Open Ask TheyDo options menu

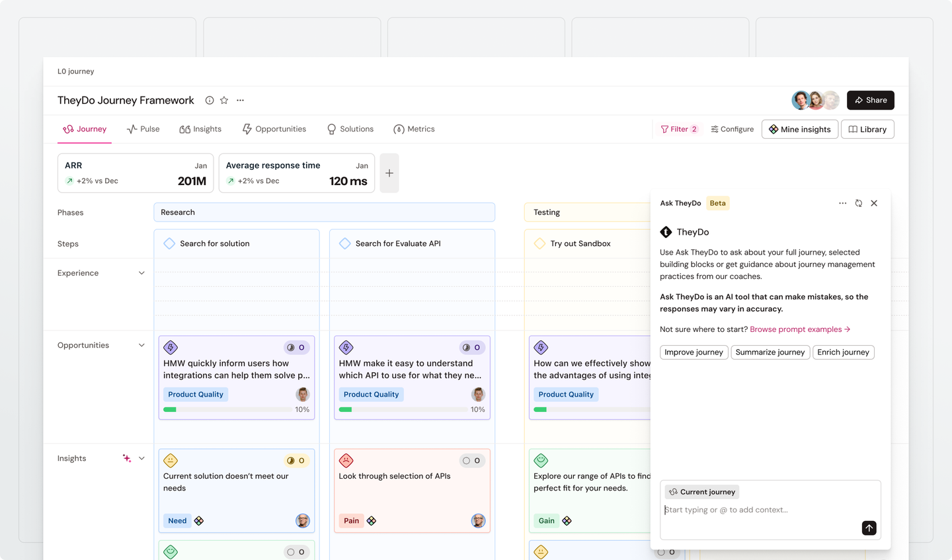842,203
